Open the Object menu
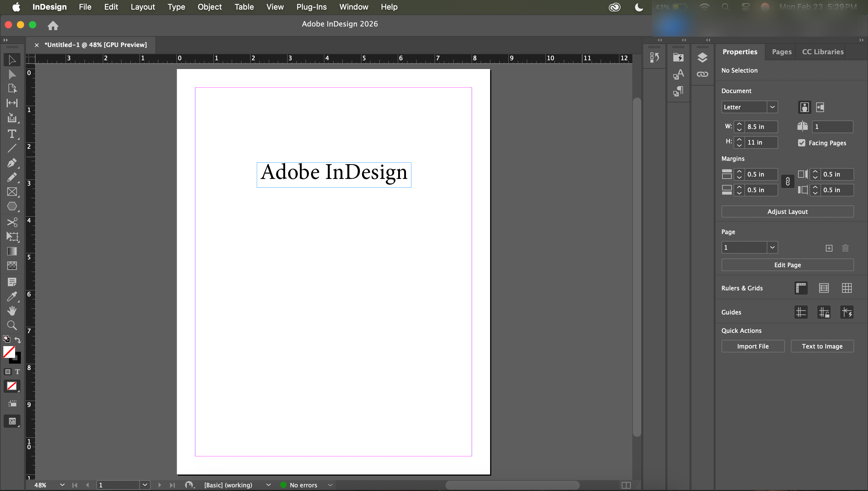Viewport: 868px width, 491px height. click(209, 7)
